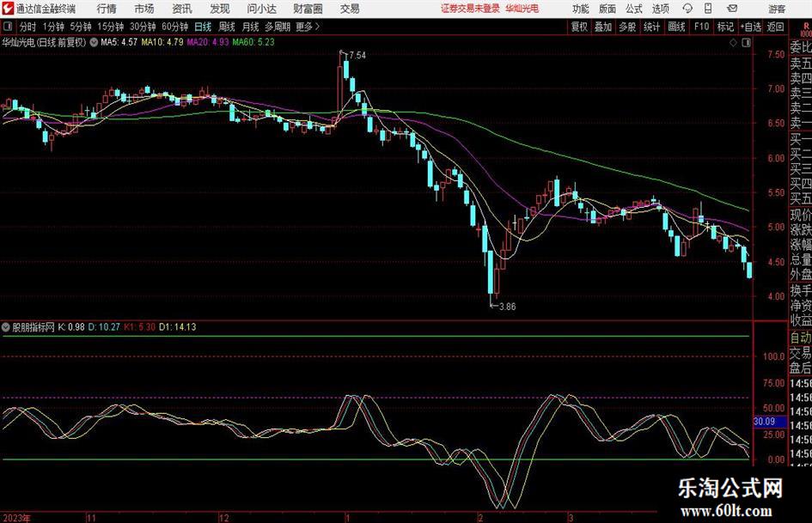Click the K: 0.98 indicator value
This screenshot has width=812, height=523.
[x=71, y=326]
